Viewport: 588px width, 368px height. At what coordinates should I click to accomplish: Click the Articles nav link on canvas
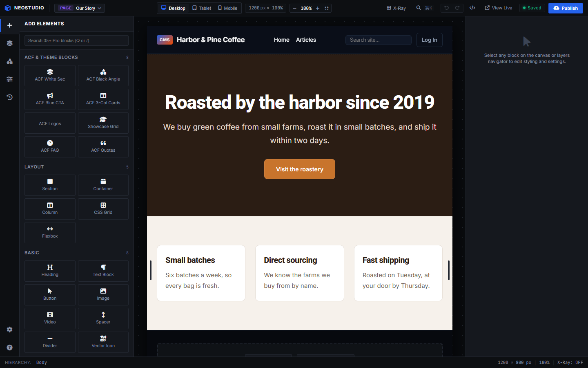pos(306,40)
